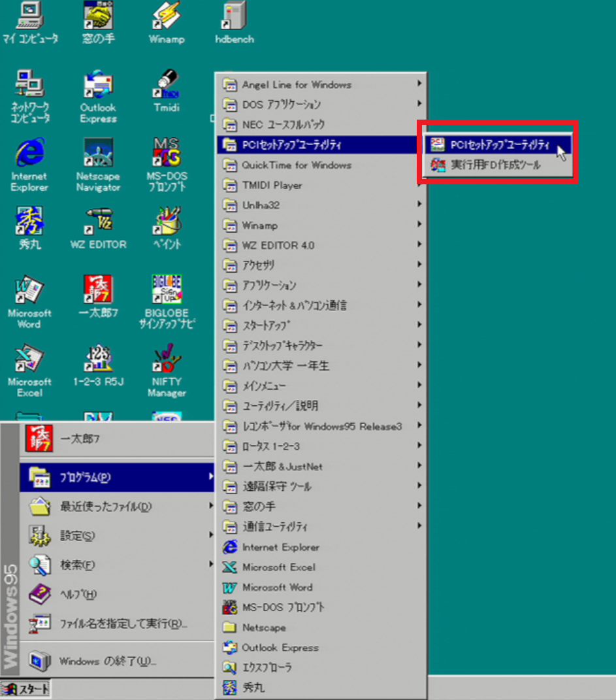Open エクスプローラ from the Programs menu
Viewport: 616px width, 700px height.
[321, 667]
